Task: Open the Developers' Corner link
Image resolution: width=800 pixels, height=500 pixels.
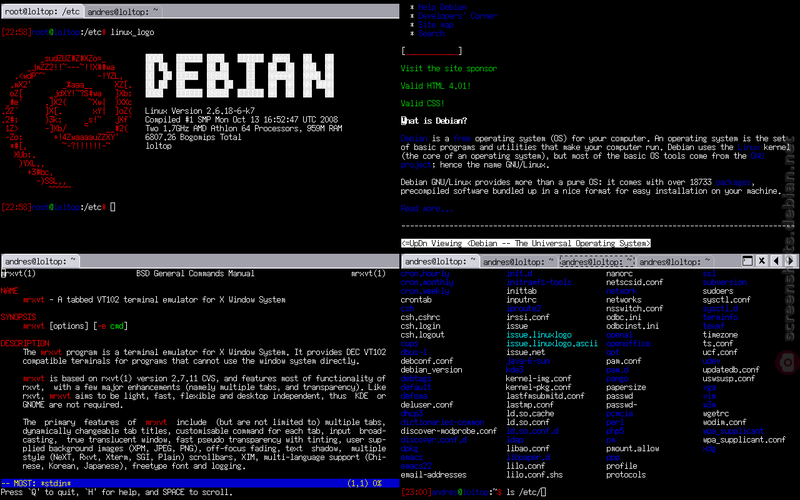Action: point(457,16)
